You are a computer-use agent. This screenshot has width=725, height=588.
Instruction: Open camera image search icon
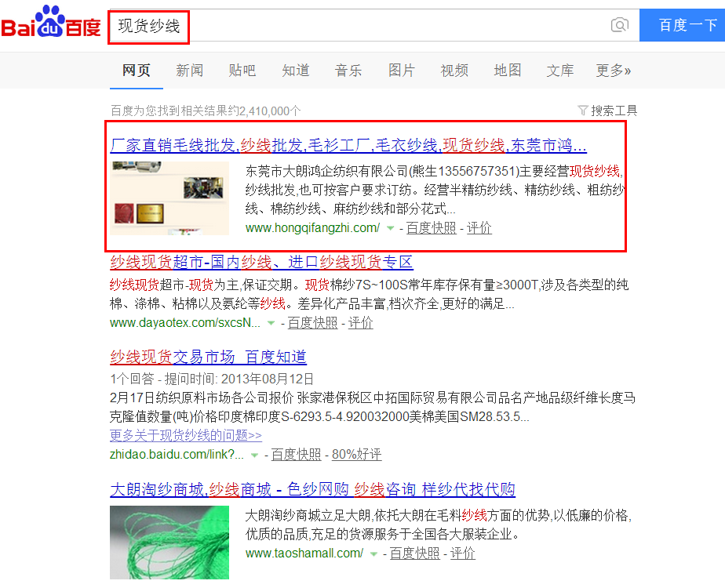(619, 25)
